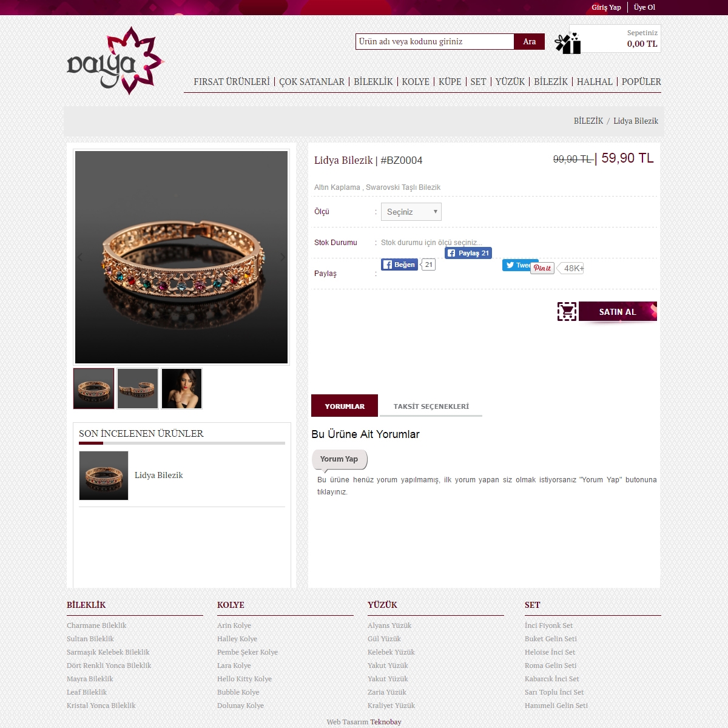Click the Facebook Beğen like button
This screenshot has height=728, width=728.
pos(399,265)
